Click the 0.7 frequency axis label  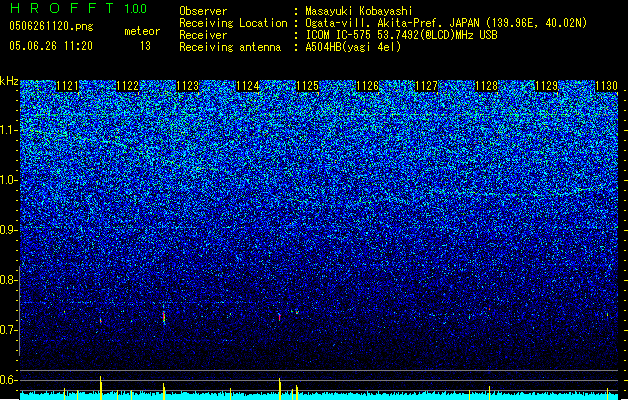(x=8, y=330)
